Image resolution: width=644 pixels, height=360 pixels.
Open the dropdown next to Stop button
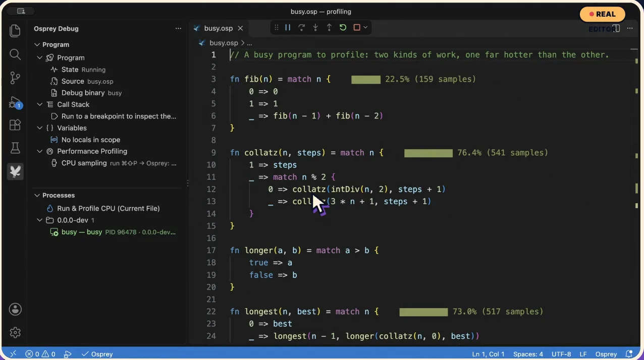click(x=365, y=28)
